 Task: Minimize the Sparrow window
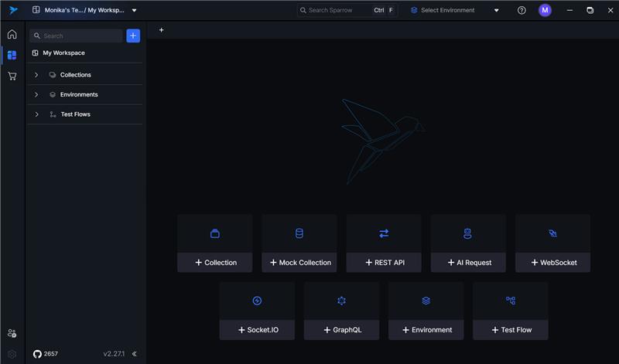point(569,10)
